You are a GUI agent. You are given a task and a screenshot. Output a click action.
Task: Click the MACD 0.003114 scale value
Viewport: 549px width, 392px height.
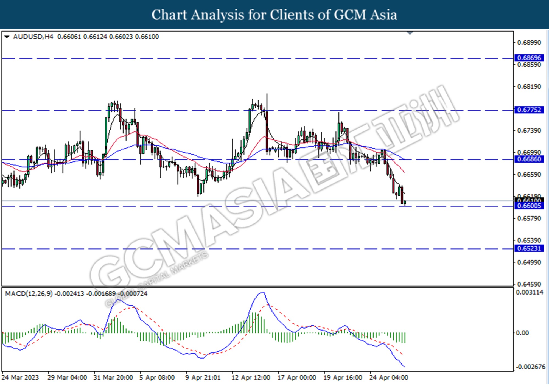(530, 292)
